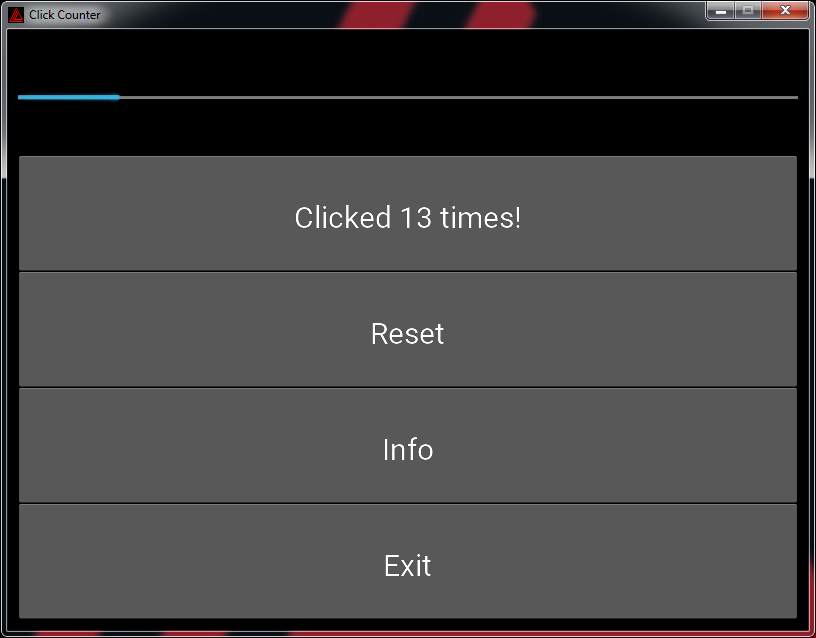Reset the click counter
Image resolution: width=816 pixels, height=638 pixels.
point(408,329)
